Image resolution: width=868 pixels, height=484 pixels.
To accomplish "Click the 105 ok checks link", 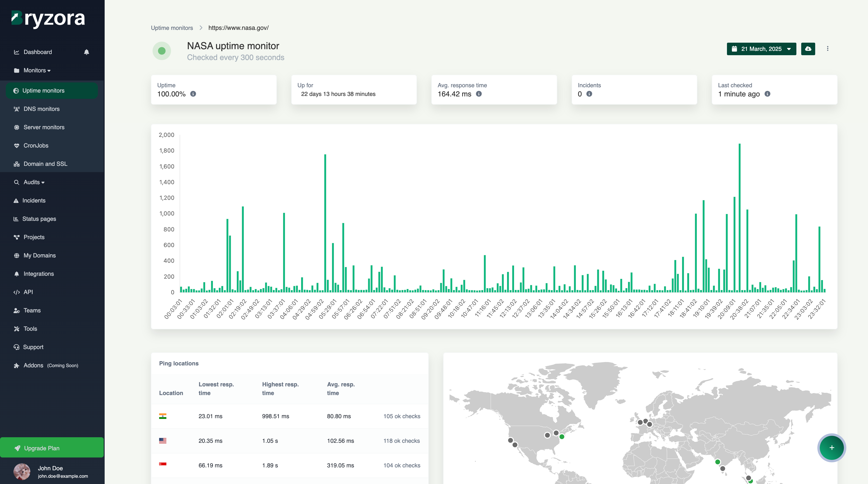I will (x=402, y=416).
